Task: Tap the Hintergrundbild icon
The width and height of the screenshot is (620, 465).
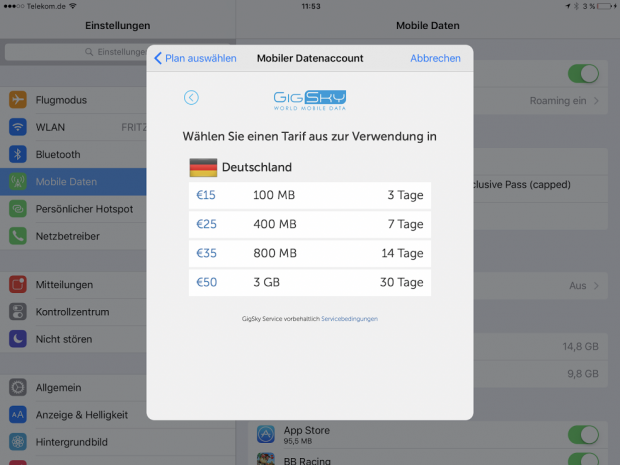Action: (18, 442)
